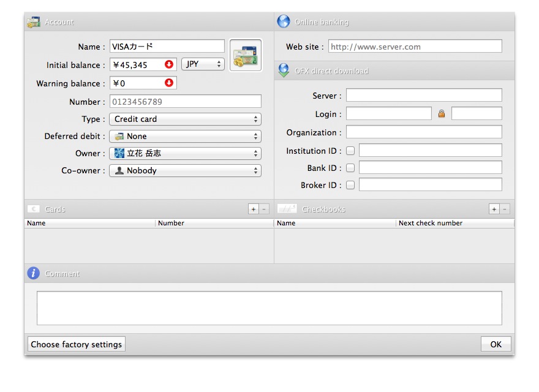Screen dimensions: 539x392
Task: Click the padlock icon beside Login
Action: [x=442, y=113]
